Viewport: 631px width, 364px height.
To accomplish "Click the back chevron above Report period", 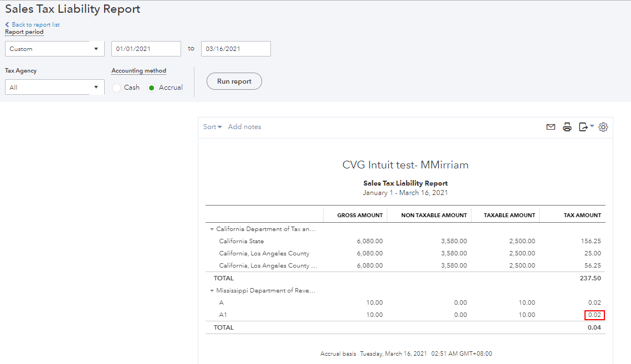I will [x=7, y=24].
